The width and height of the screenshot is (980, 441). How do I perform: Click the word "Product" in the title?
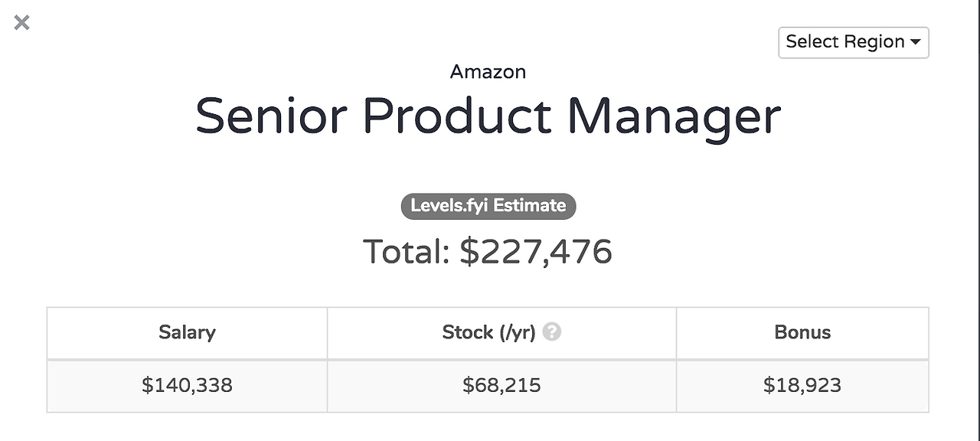point(456,117)
